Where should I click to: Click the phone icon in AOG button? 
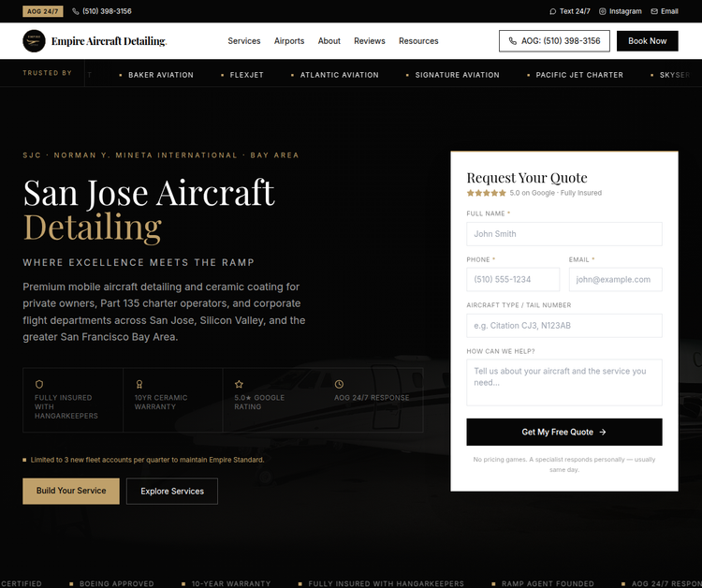tap(513, 41)
